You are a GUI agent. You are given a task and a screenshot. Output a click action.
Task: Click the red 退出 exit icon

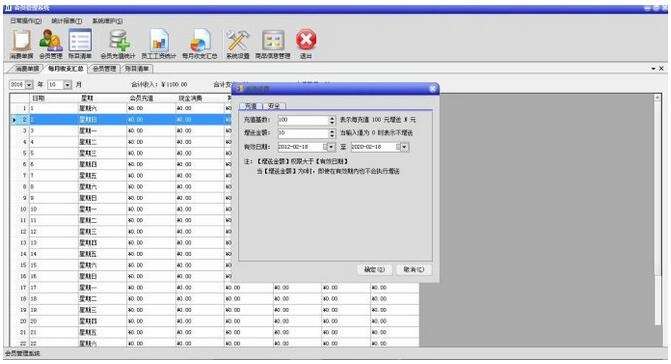pyautogui.click(x=306, y=44)
